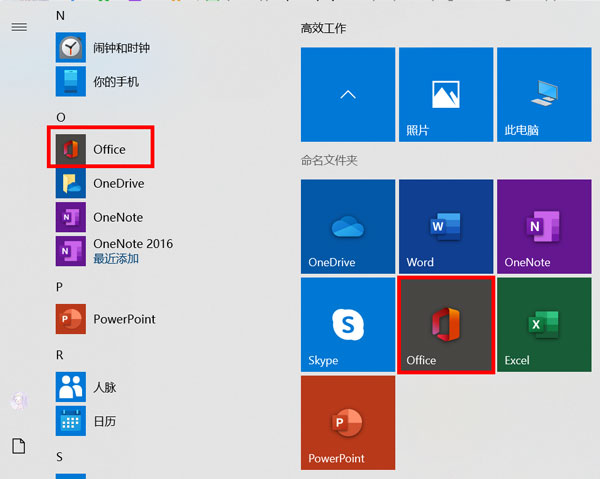Open OneNote 2016 recently added entry
The width and height of the screenshot is (600, 479).
(114, 251)
